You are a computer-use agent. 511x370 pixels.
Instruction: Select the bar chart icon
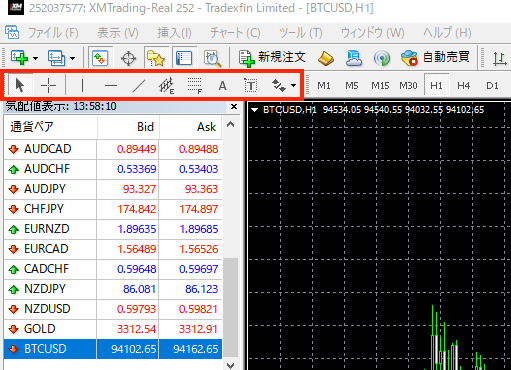point(499,58)
